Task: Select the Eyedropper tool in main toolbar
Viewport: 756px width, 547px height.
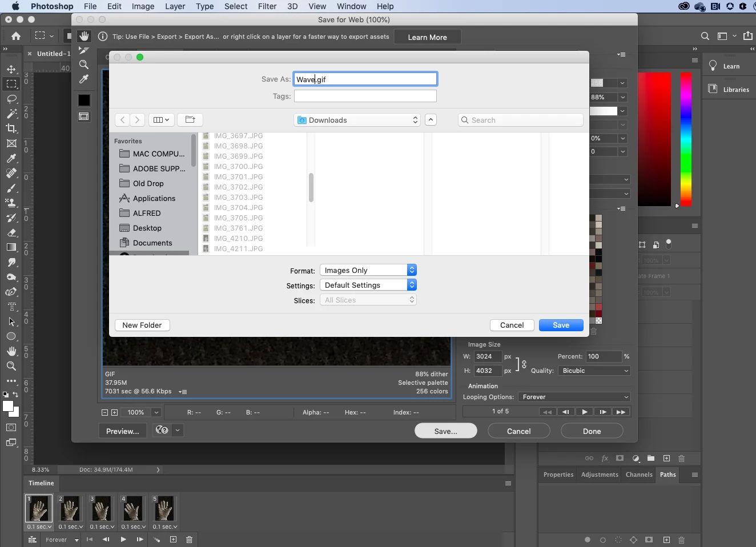Action: point(11,158)
